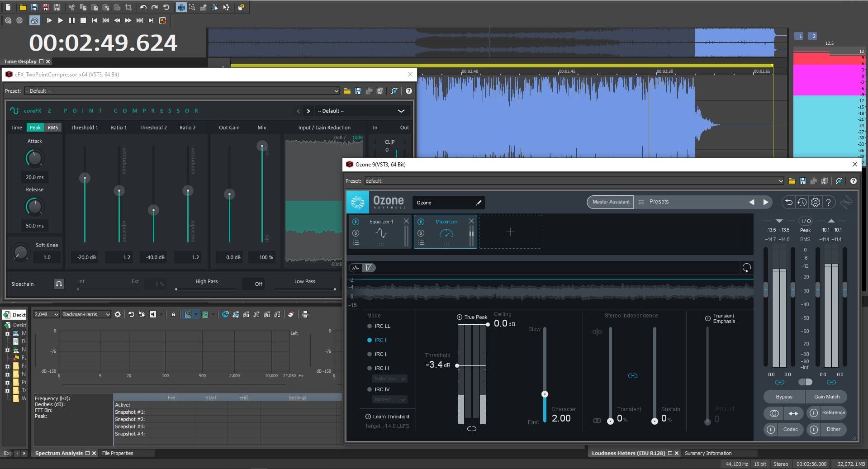The image size is (868, 469).
Task: Click the Master Assistant button
Action: (x=610, y=202)
